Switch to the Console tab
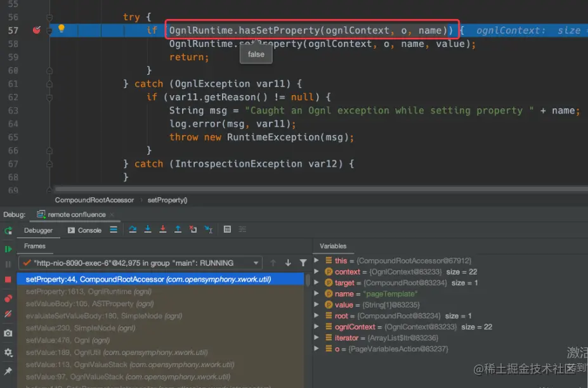This screenshot has height=388, width=588. pos(84,230)
